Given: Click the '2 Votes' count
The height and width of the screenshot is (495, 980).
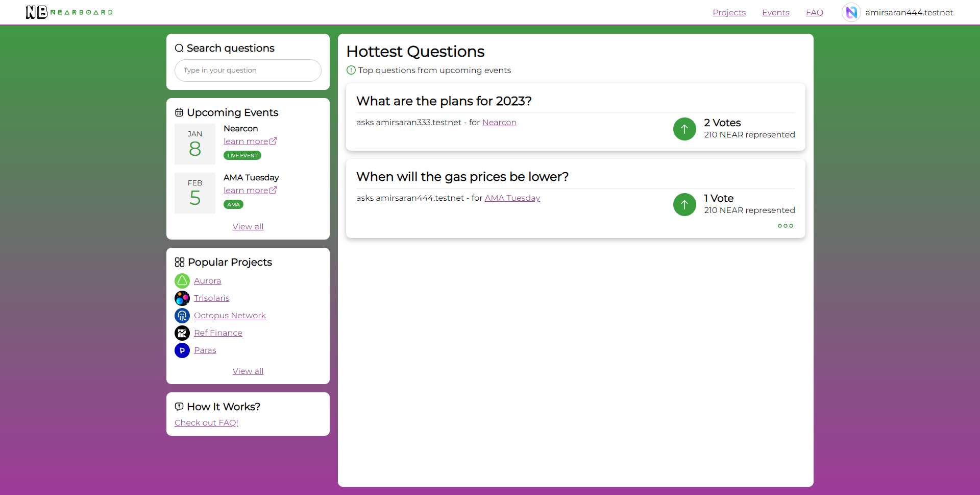Looking at the screenshot, I should pyautogui.click(x=722, y=123).
